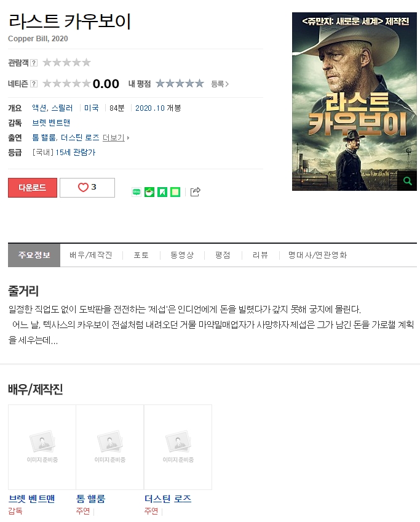Expand cast list with 더보기
This screenshot has height=522, width=420.
tap(116, 137)
